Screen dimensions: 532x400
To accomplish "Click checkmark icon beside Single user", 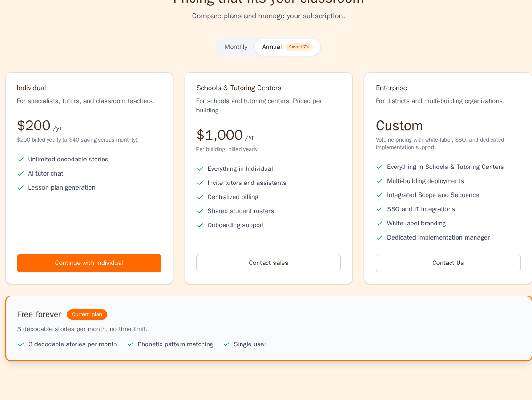I will tap(226, 344).
